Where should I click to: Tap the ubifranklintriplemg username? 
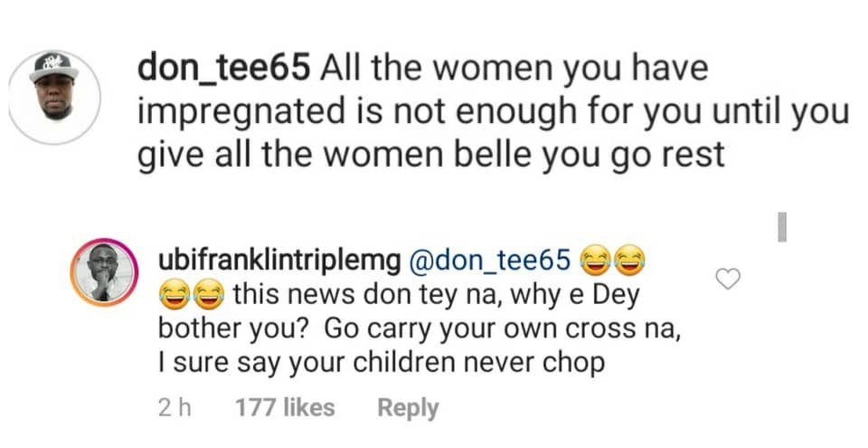pyautogui.click(x=279, y=261)
